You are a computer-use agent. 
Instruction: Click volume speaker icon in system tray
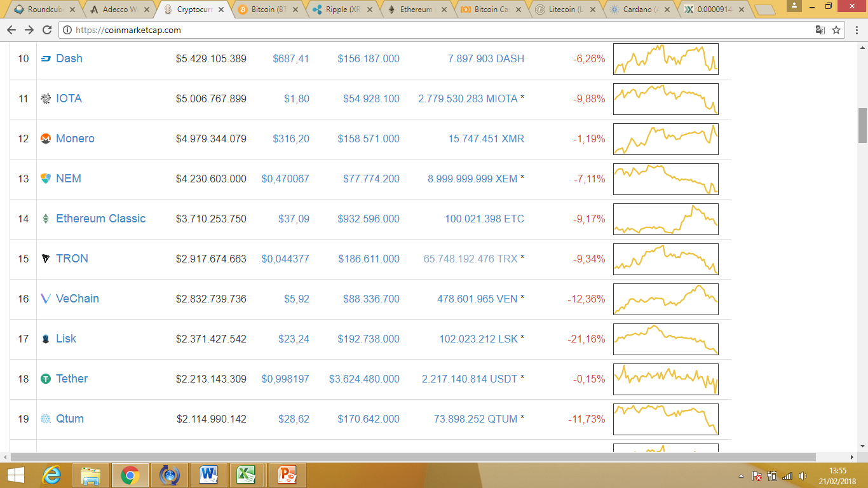click(x=803, y=476)
